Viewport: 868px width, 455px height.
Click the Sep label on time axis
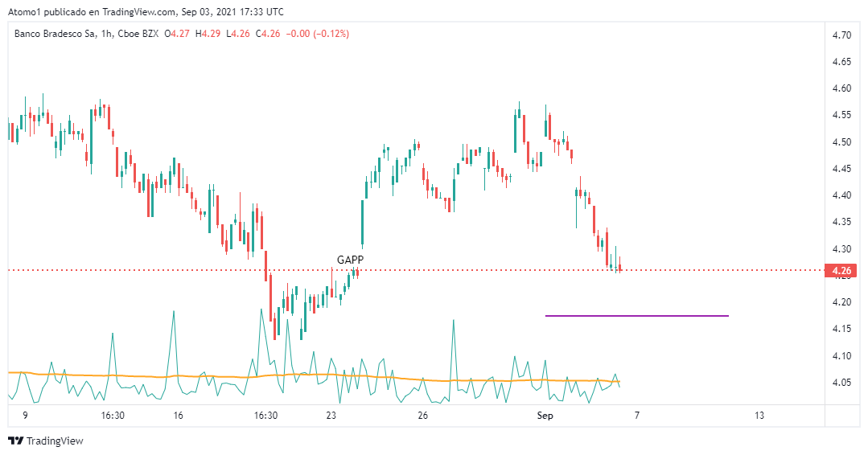click(x=545, y=416)
